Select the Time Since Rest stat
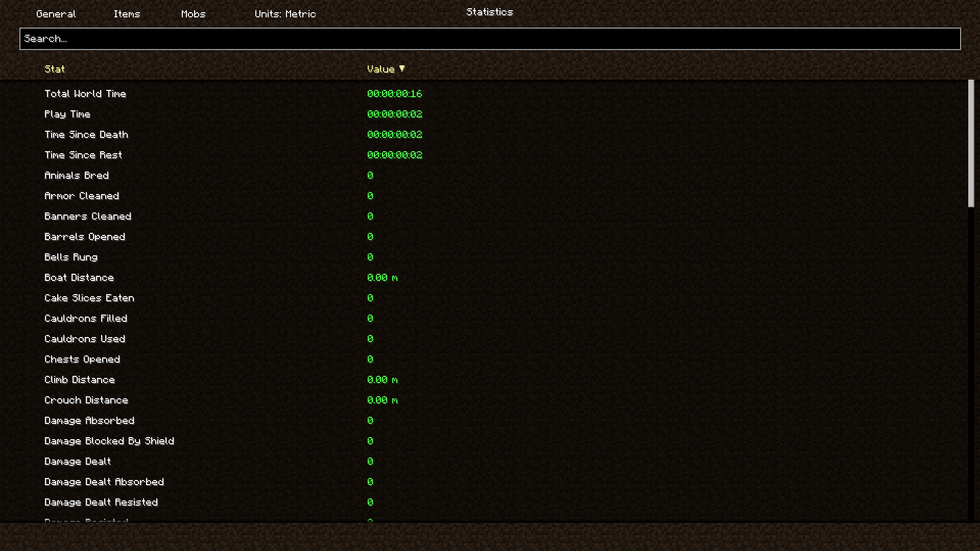The width and height of the screenshot is (980, 551). (x=83, y=155)
